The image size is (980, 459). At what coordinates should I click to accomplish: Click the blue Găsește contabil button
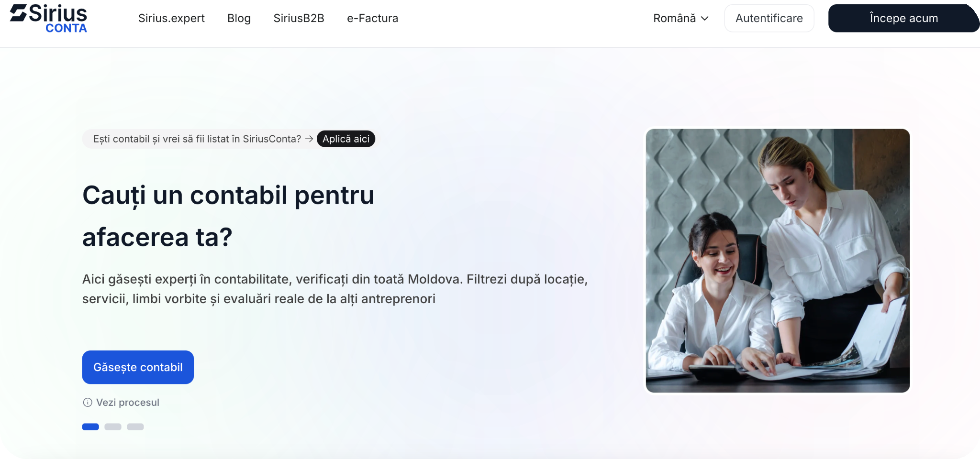138,367
